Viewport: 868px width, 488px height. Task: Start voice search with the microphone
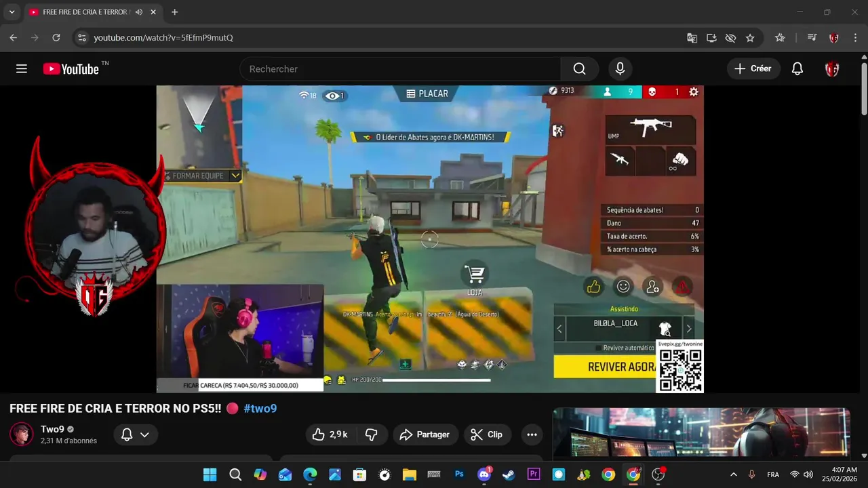click(620, 68)
